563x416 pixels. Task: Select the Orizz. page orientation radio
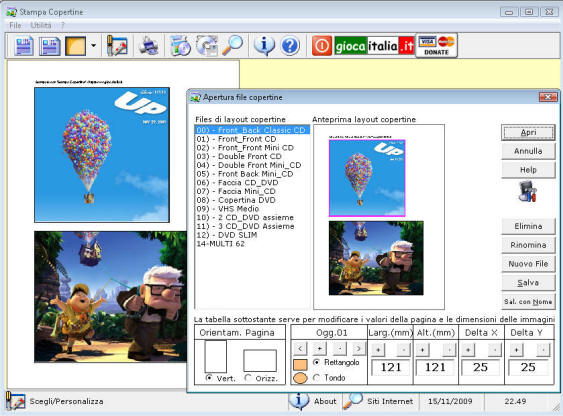tap(248, 378)
